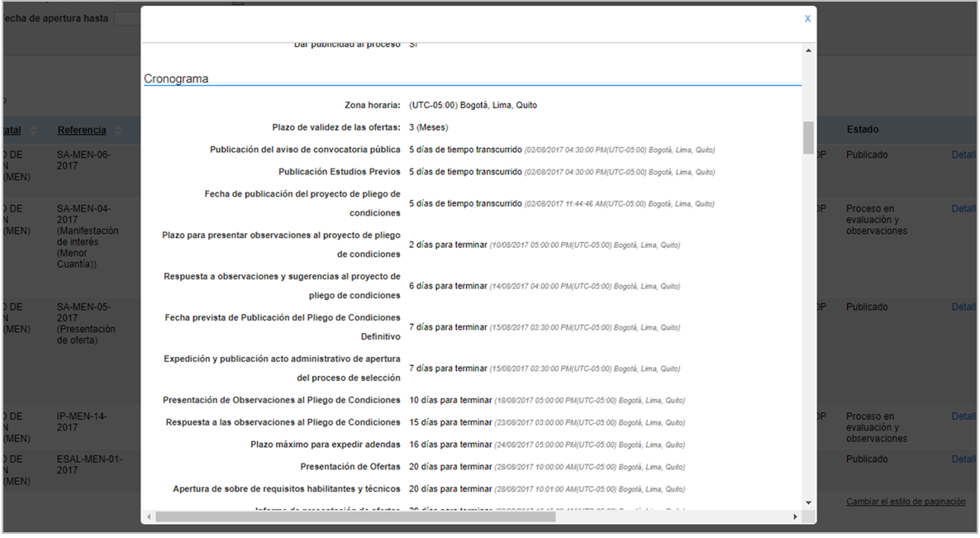Click the Estado column header in background
Image resolution: width=980 pixels, height=538 pixels.
tap(863, 130)
